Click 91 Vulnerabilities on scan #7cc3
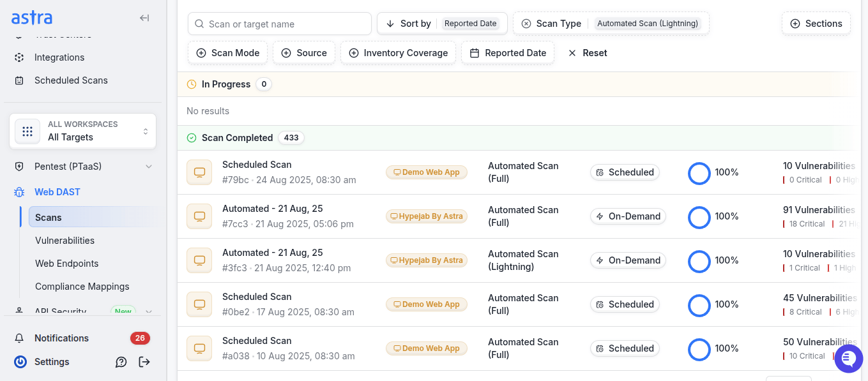This screenshot has width=868, height=381. click(x=819, y=210)
